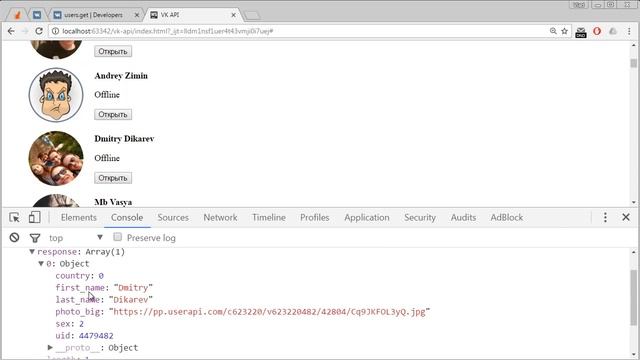Image resolution: width=640 pixels, height=360 pixels.
Task: Click Открыть button under Dmitry Dikarev
Action: [113, 178]
